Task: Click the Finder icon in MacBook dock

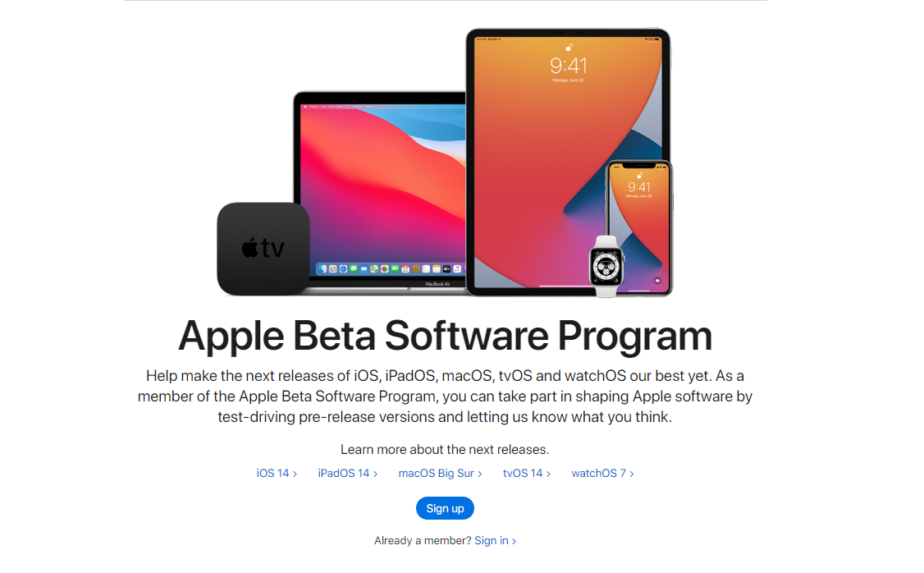Action: (x=322, y=268)
